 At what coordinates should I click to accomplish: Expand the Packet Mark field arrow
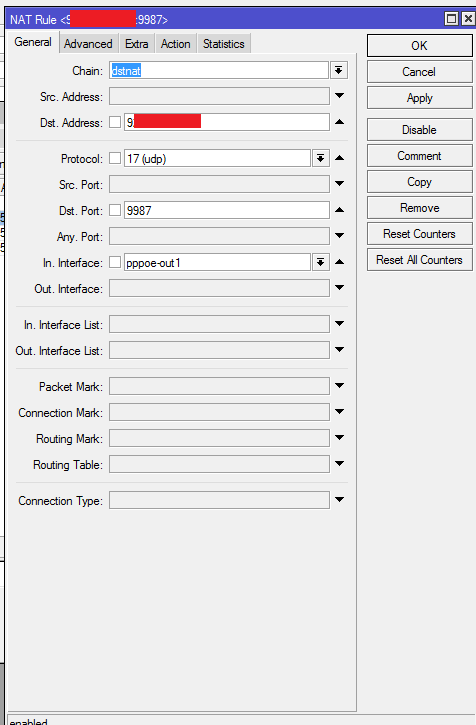coord(340,386)
